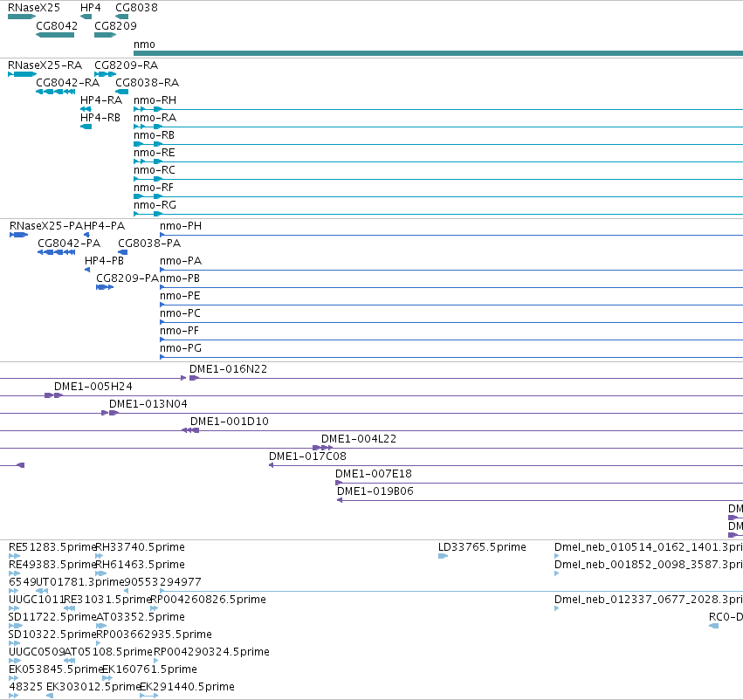Select the nmo-PA protein label
743x700 pixels.
[181, 261]
